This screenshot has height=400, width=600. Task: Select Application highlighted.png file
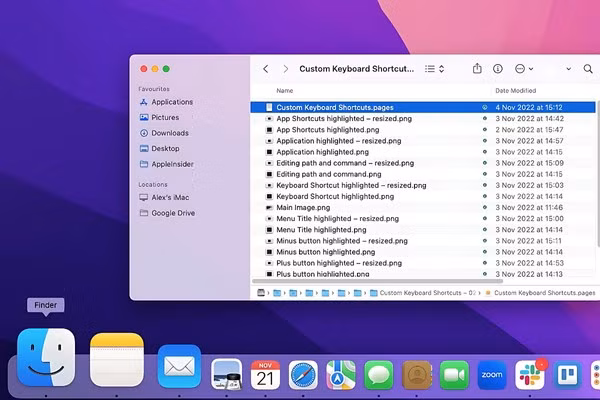pyautogui.click(x=423, y=152)
